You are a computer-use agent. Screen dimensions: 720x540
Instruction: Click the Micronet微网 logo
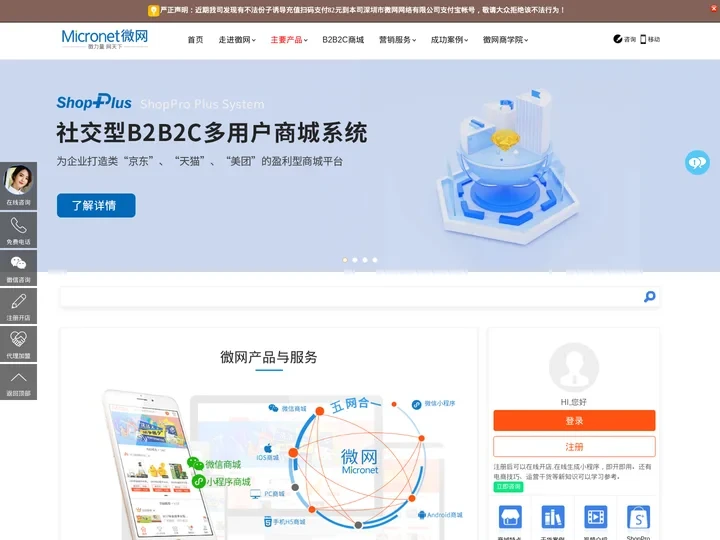coord(105,39)
